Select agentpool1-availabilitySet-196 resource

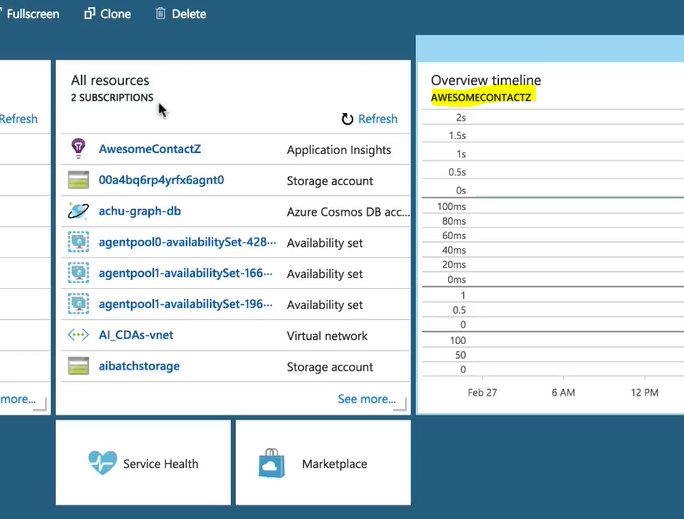(178, 304)
